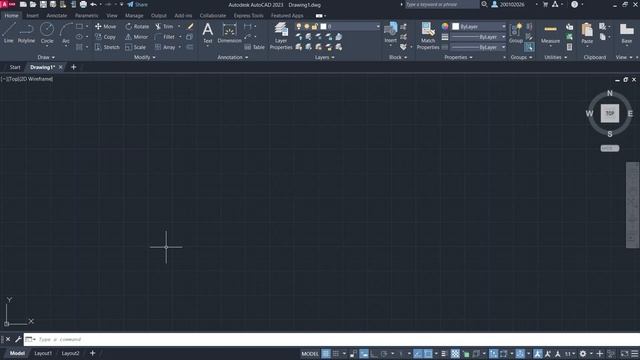
Task: Click the Fillet command
Action: [x=165, y=37]
